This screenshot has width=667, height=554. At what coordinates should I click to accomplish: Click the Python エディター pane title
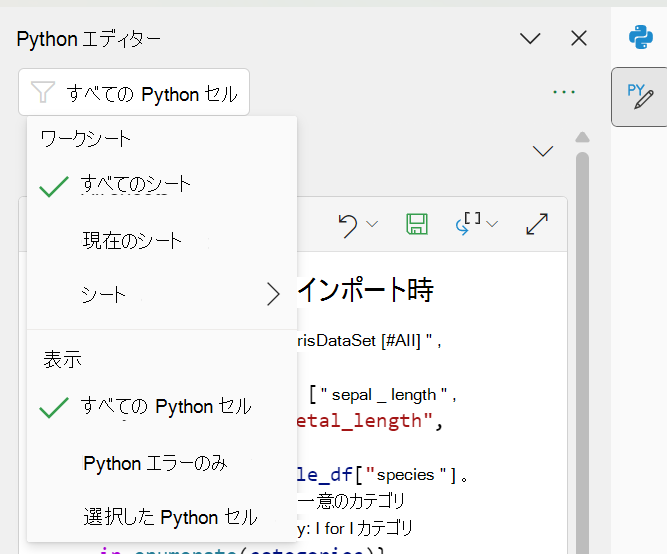pos(88,39)
